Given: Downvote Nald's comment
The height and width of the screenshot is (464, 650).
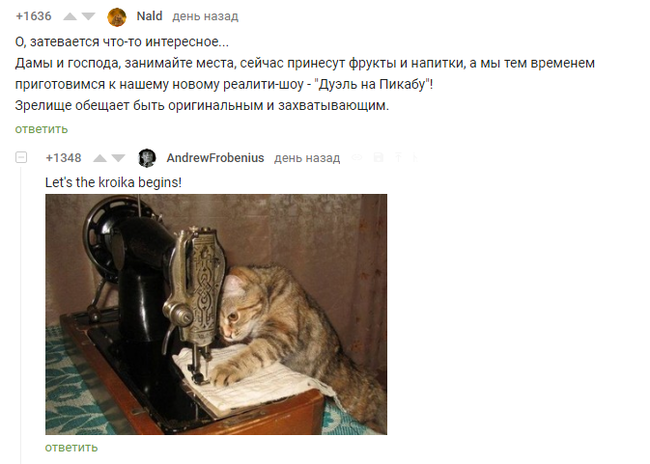Looking at the screenshot, I should click(89, 17).
